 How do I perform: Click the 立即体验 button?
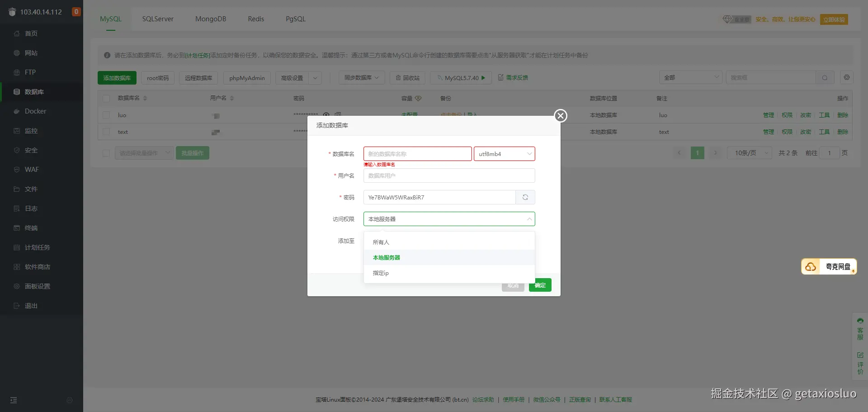coord(834,19)
